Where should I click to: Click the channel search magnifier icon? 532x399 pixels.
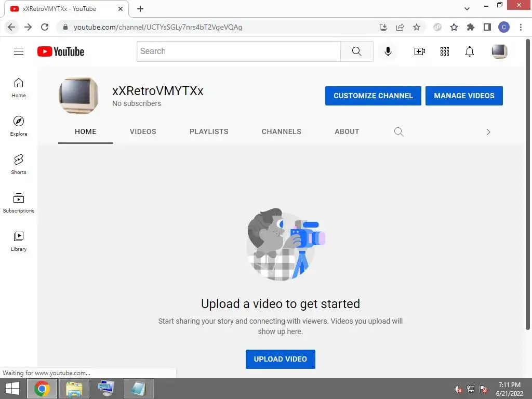398,131
